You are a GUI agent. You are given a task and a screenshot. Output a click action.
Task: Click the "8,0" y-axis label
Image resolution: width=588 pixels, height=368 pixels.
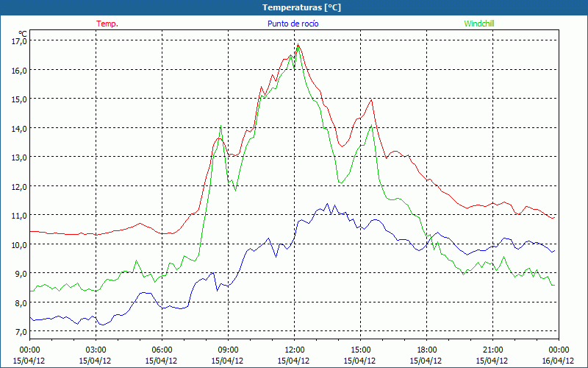pos(21,302)
